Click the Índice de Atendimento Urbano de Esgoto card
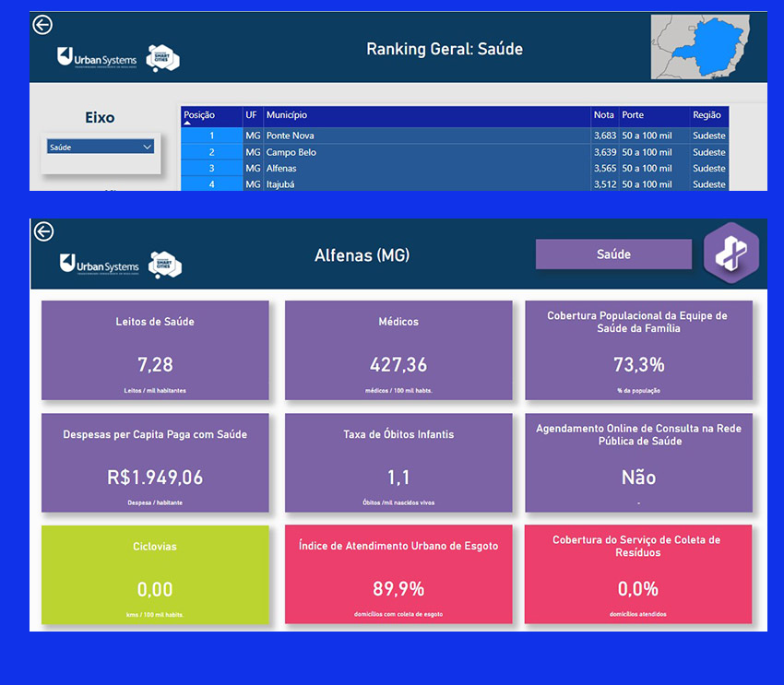Image resolution: width=784 pixels, height=685 pixels. (398, 574)
